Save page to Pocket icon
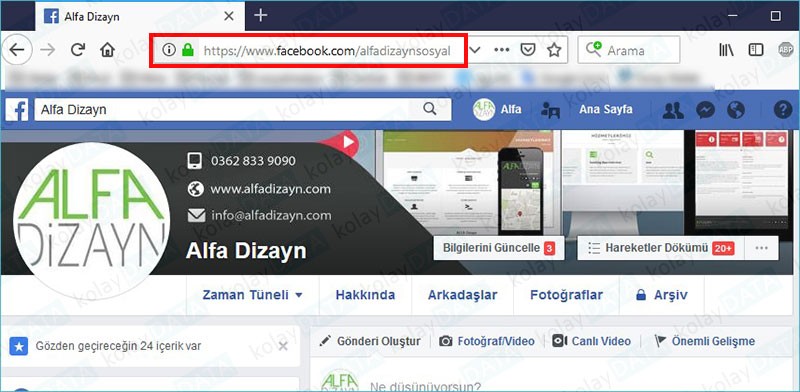 point(528,50)
